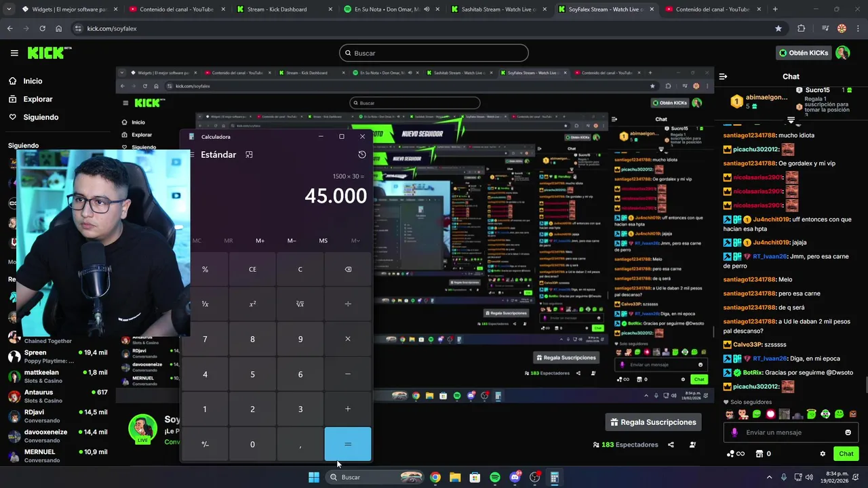
Task: Click the KICK logo in the header
Action: [49, 53]
